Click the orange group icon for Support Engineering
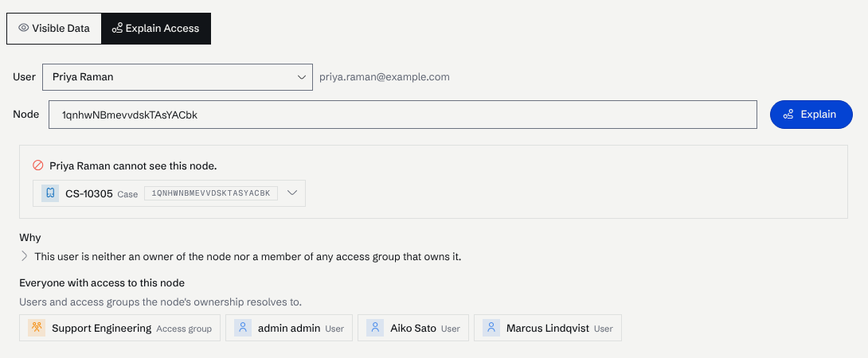The image size is (868, 358). 37,328
